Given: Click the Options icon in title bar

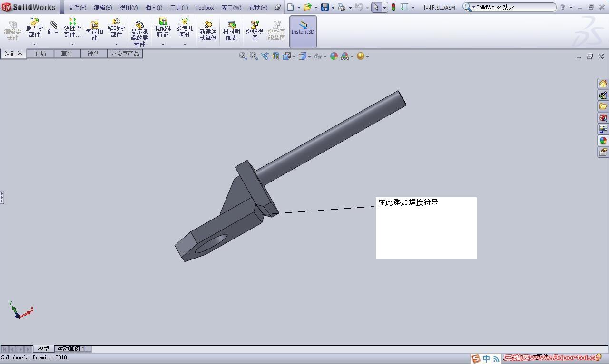Looking at the screenshot, I should pyautogui.click(x=404, y=7).
